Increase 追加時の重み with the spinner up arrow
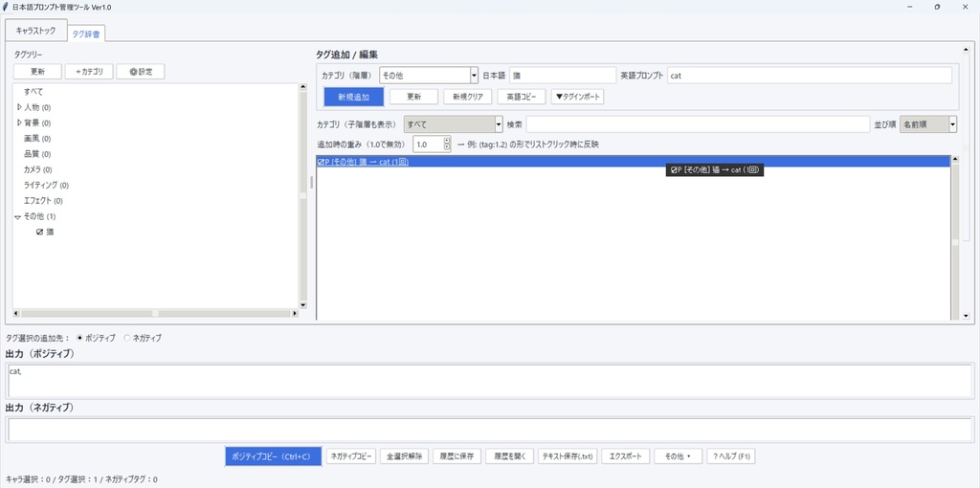 coord(447,141)
